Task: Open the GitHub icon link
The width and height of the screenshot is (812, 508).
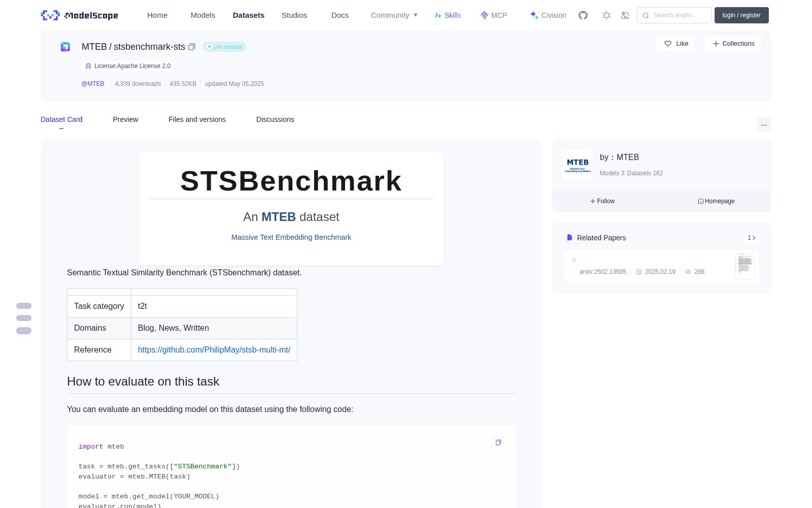Action: (583, 15)
